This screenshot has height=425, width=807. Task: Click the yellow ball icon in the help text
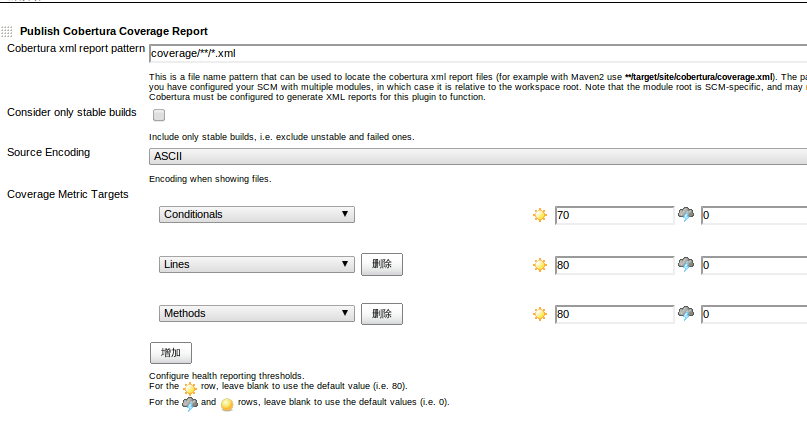(x=227, y=404)
